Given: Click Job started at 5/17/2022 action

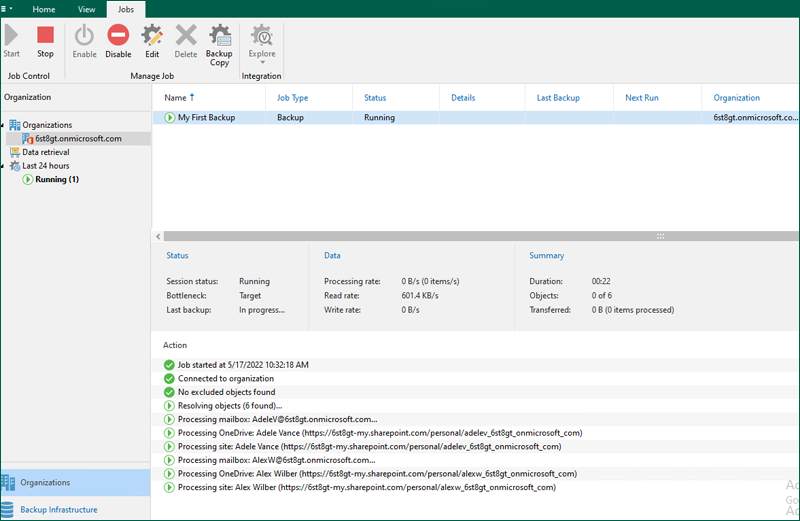Looking at the screenshot, I should pos(243,365).
